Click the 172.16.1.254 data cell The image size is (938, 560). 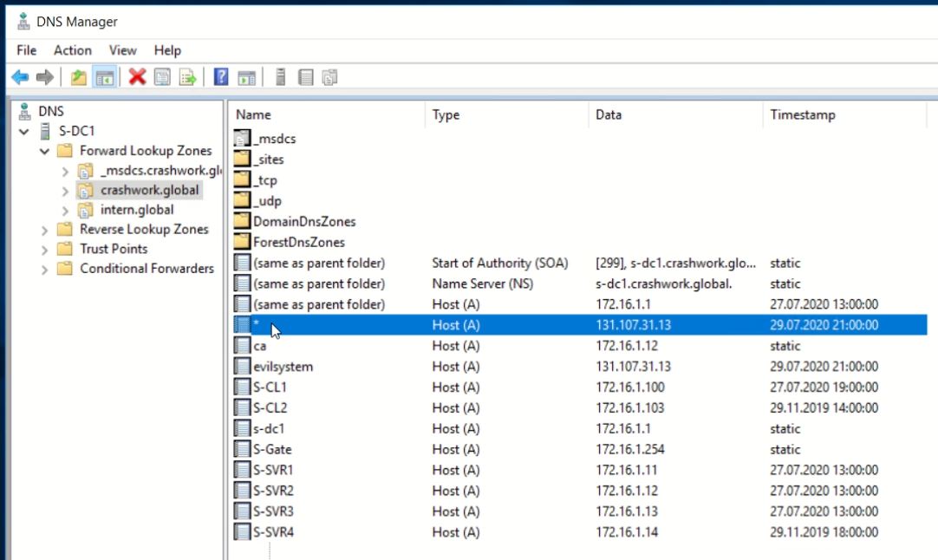click(630, 449)
